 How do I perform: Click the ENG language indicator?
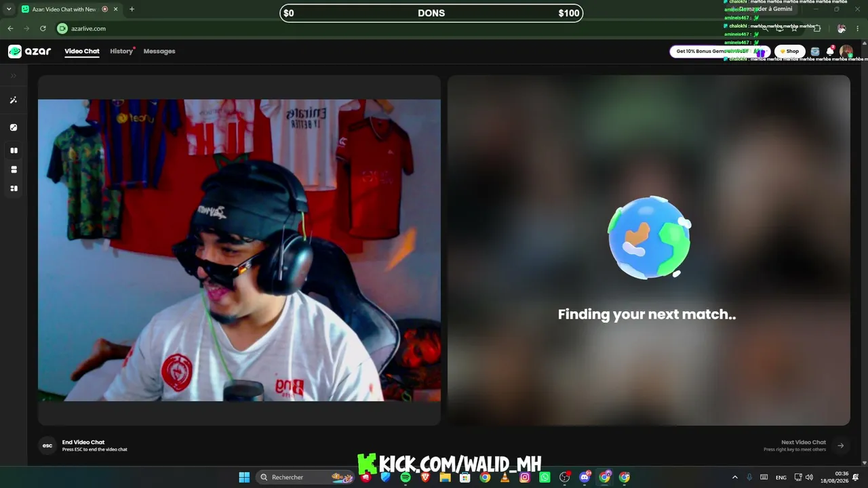click(x=781, y=477)
